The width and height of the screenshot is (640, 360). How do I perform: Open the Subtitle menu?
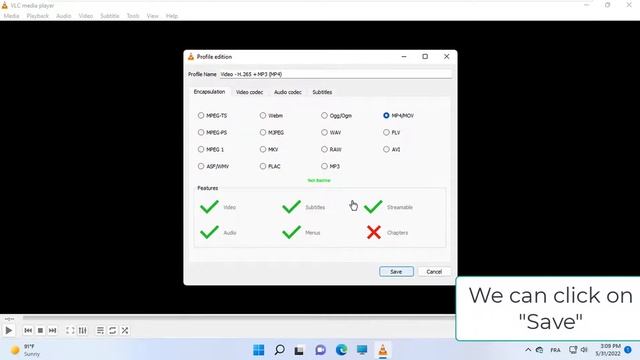pos(110,16)
